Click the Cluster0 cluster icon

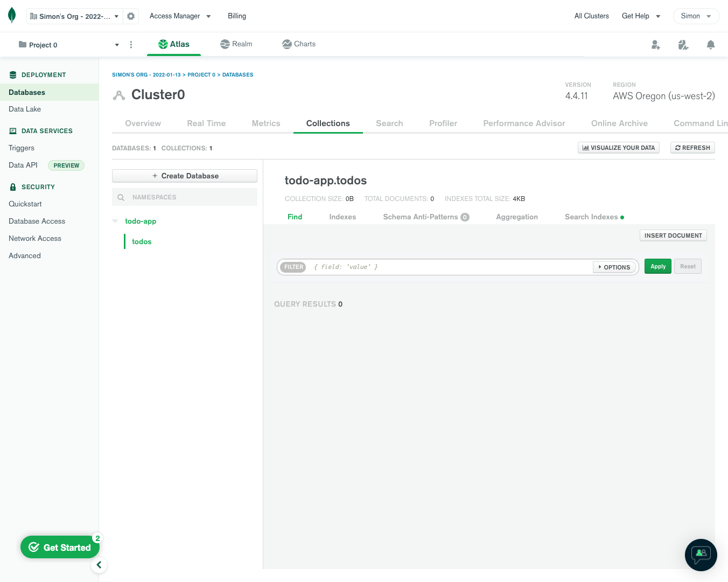pos(119,95)
